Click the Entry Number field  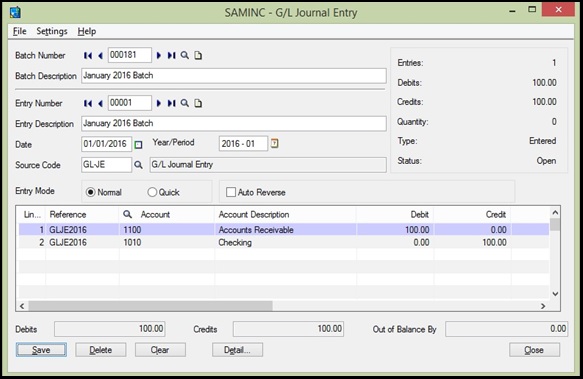pyautogui.click(x=130, y=103)
